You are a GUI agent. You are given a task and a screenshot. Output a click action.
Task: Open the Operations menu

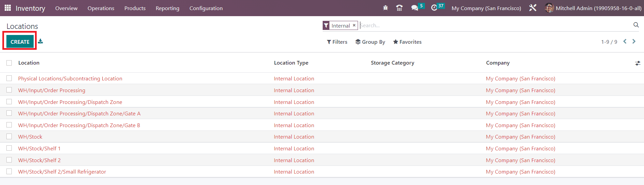click(x=101, y=8)
